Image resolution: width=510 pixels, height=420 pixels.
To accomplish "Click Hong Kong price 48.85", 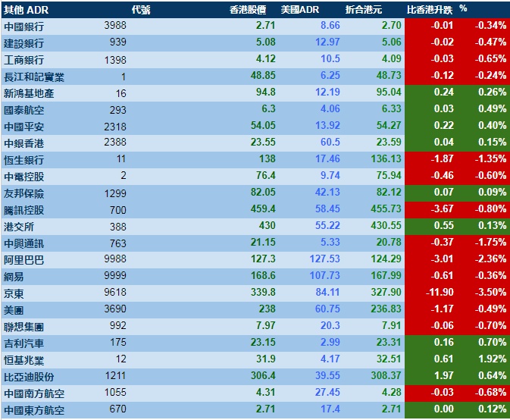I will pyautogui.click(x=263, y=75).
